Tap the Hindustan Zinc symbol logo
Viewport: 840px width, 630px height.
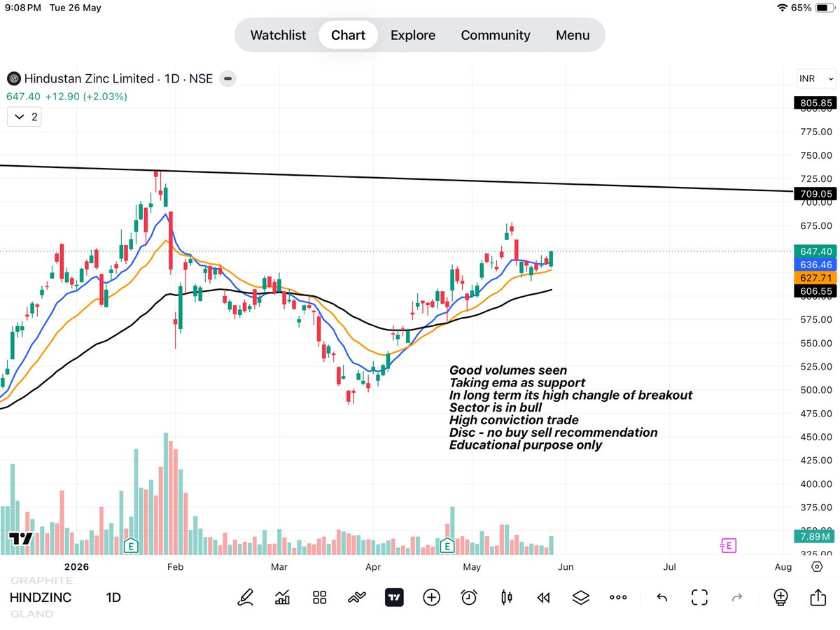(13, 78)
